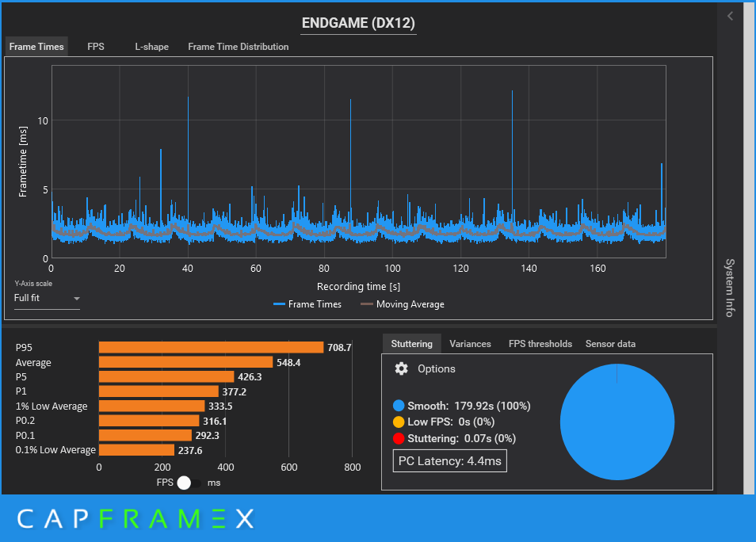
Task: Click the PC Latency: 4.4ms box
Action: tap(450, 461)
